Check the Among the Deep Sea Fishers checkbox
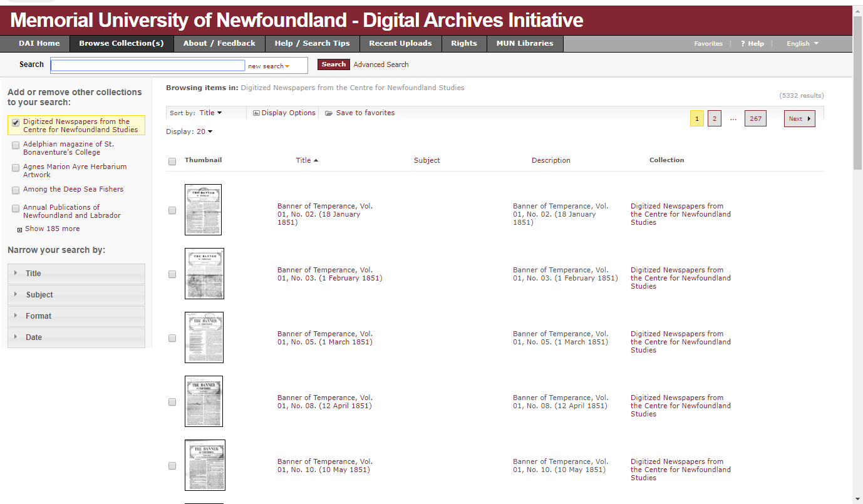The width and height of the screenshot is (863, 504). point(16,190)
